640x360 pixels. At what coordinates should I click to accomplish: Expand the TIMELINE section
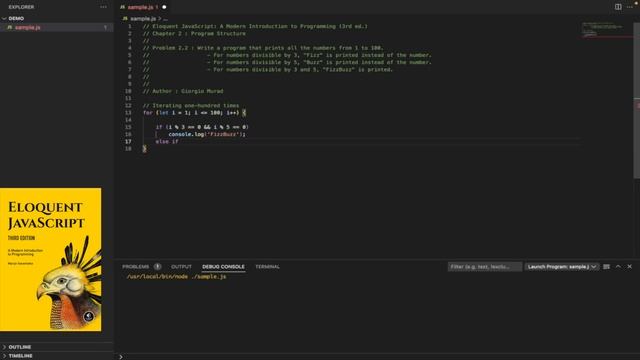(20, 356)
